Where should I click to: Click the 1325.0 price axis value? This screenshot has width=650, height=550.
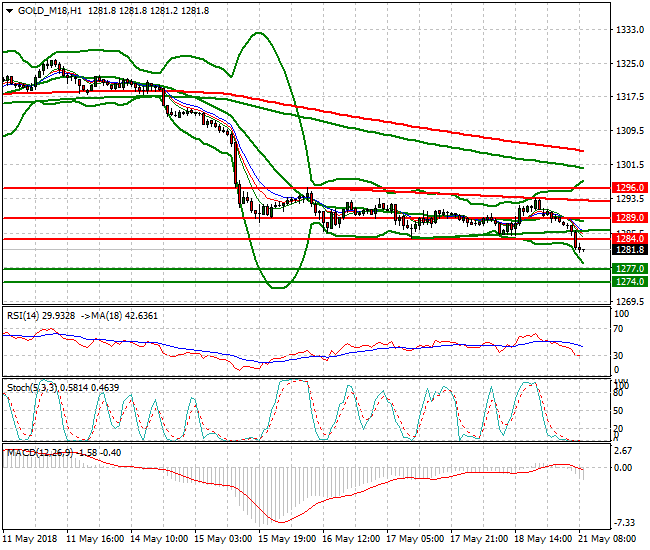[630, 64]
